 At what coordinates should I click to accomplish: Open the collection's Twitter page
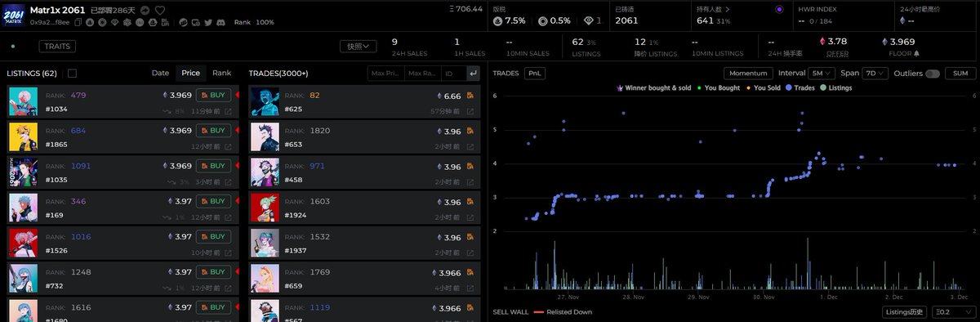207,22
